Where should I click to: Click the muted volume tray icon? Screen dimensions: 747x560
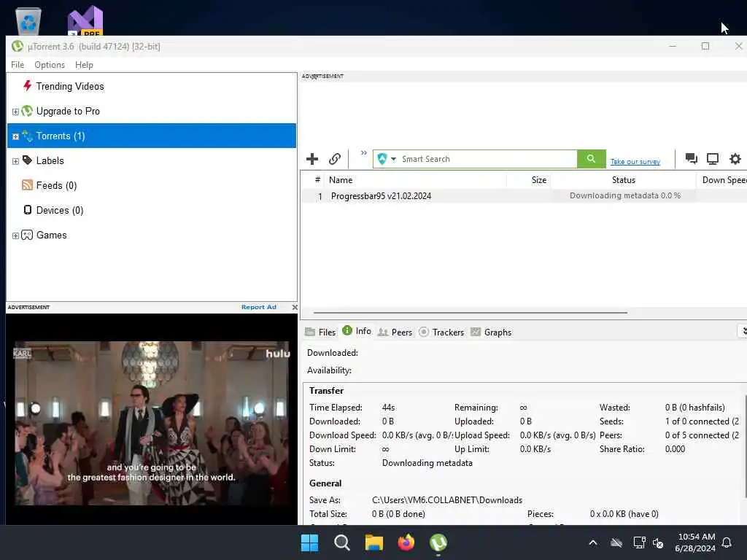pyautogui.click(x=659, y=542)
